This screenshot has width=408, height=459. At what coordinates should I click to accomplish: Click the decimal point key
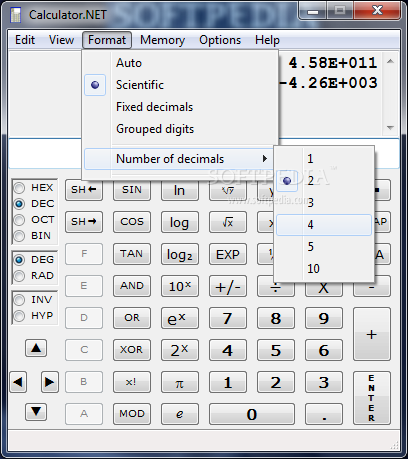324,414
